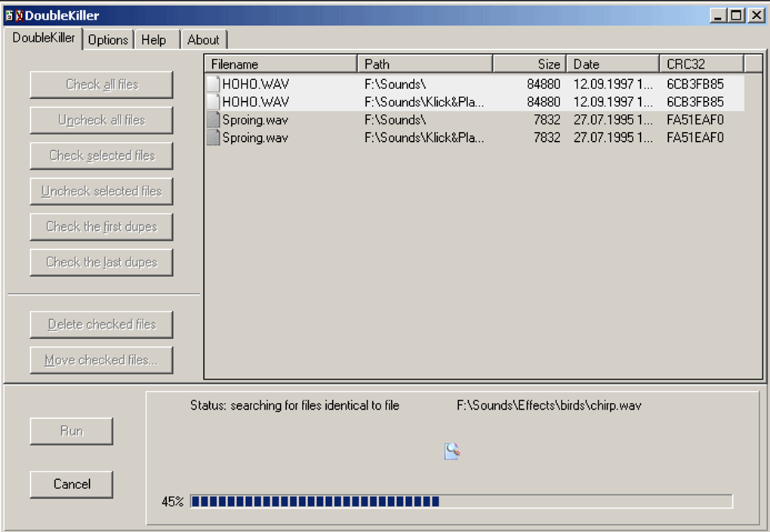Click the Check all files button
770x532 pixels.
tap(102, 85)
